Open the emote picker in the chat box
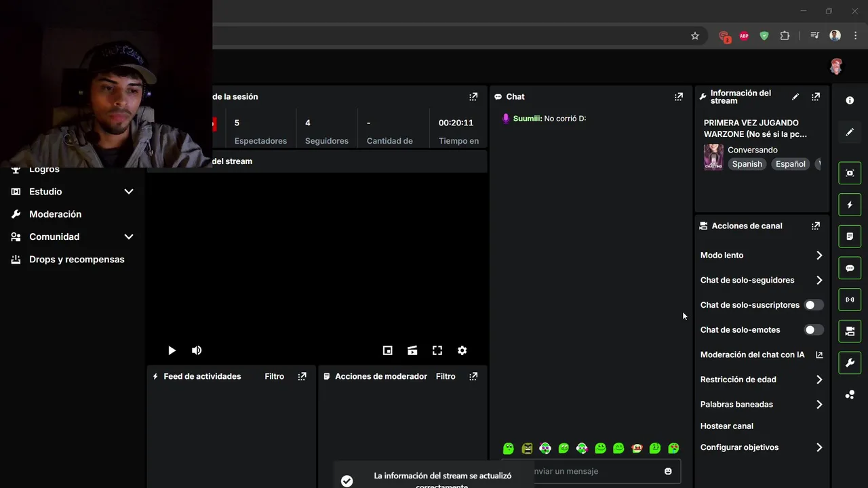Screen dimensions: 868x488 point(668,471)
